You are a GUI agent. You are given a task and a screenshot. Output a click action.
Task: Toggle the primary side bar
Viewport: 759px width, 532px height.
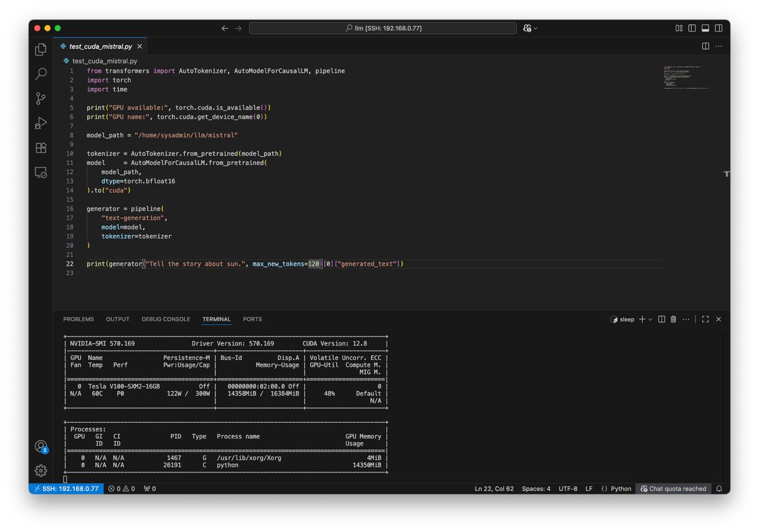(x=692, y=28)
